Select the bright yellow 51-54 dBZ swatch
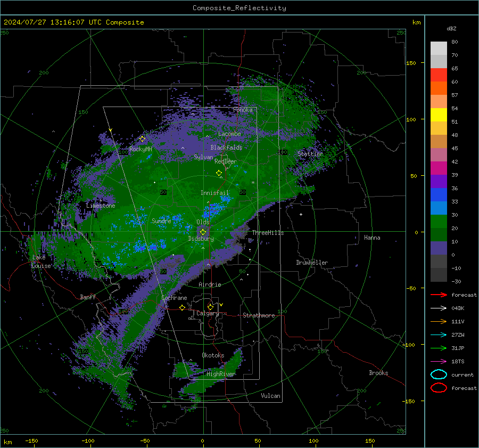Viewport: 479px width, 448px height. (x=439, y=115)
